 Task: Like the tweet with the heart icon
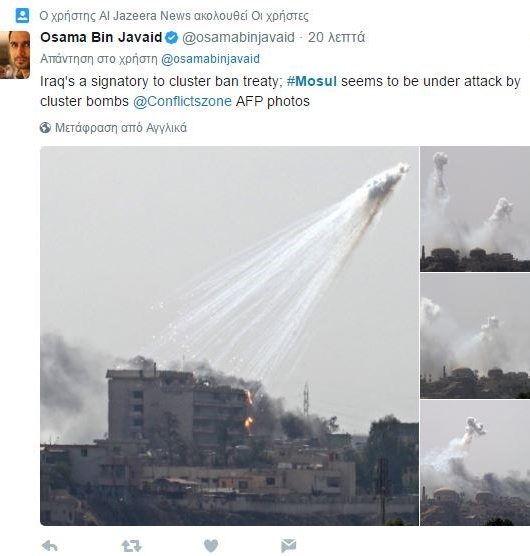(x=211, y=545)
